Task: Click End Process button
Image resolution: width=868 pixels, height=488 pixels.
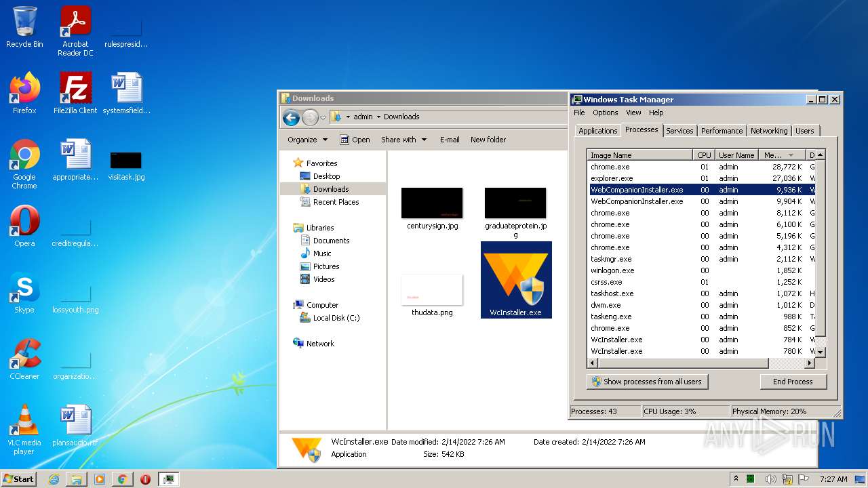Action: (793, 382)
